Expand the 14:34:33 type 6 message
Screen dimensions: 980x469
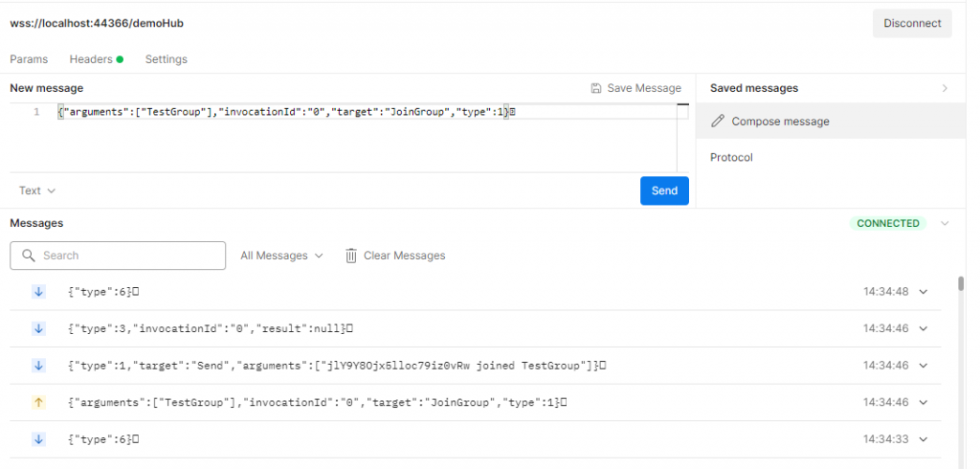pyautogui.click(x=924, y=439)
